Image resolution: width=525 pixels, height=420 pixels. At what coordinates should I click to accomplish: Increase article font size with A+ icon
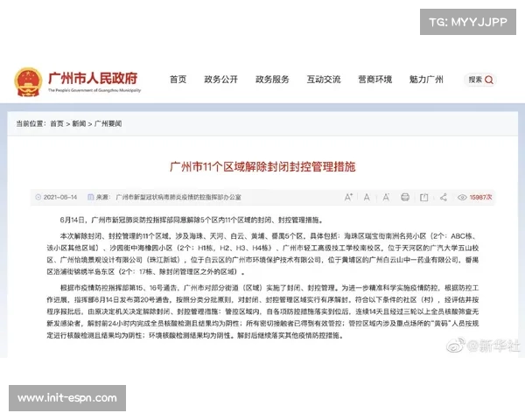pos(348,197)
